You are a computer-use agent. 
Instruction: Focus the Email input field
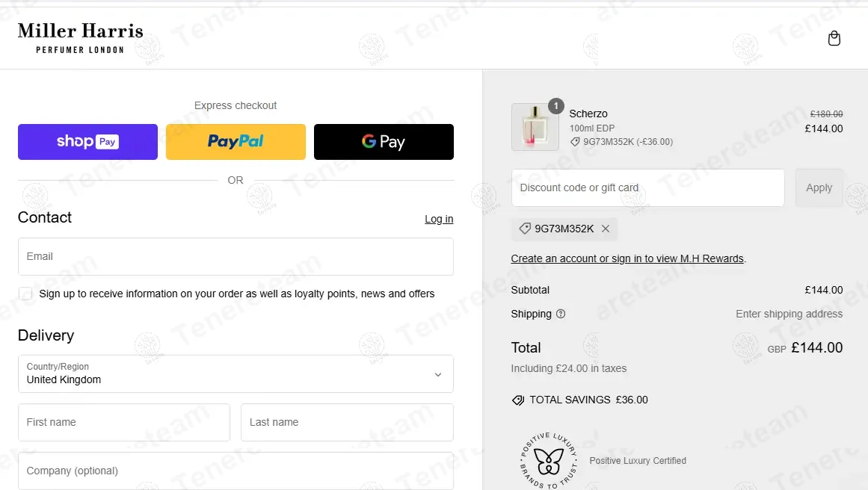[236, 257]
